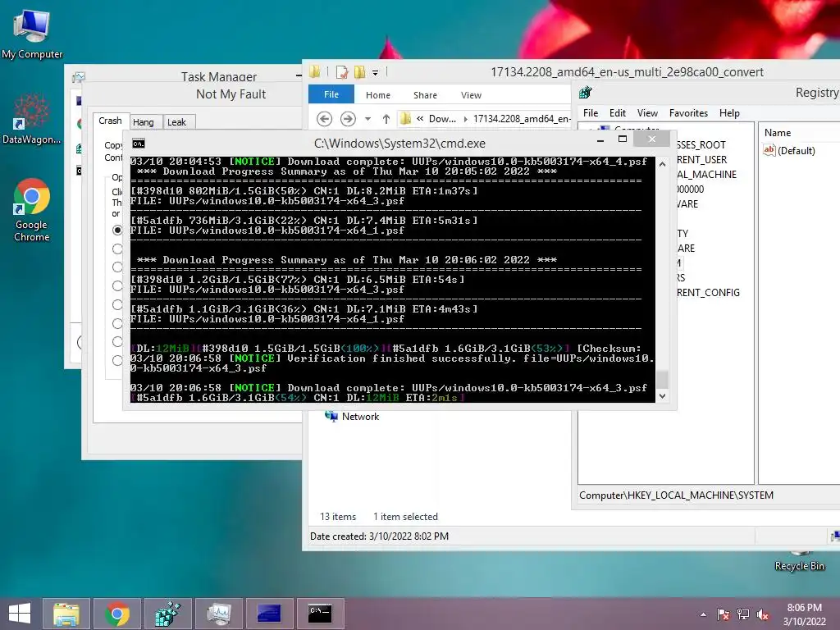The image size is (840, 630).
Task: Select Network in Explorer navigation pane
Action: point(352,416)
